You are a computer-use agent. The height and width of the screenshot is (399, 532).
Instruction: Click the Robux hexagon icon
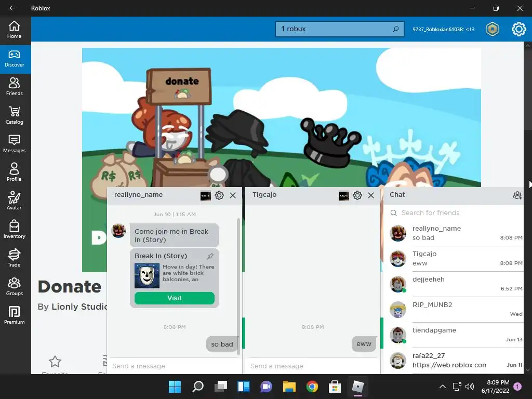click(493, 29)
